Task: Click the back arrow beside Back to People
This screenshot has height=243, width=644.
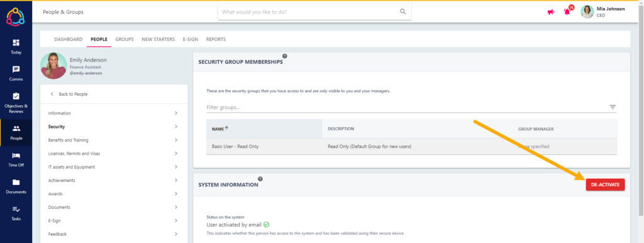Action: point(52,94)
